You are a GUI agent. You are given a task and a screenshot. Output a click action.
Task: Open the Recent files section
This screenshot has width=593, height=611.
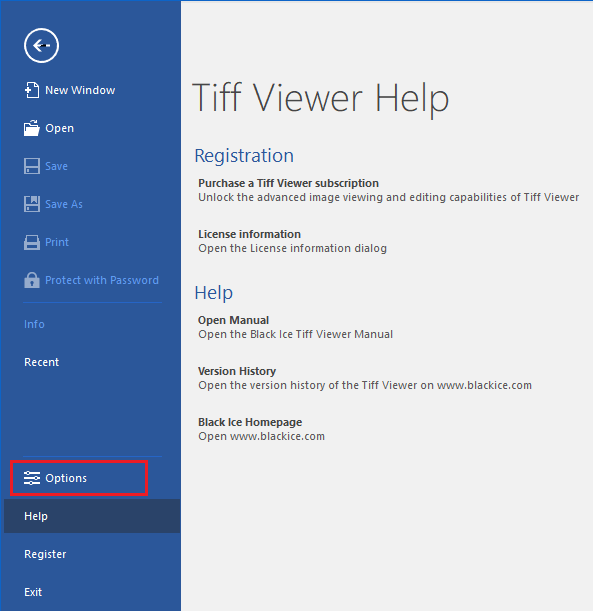tap(42, 362)
